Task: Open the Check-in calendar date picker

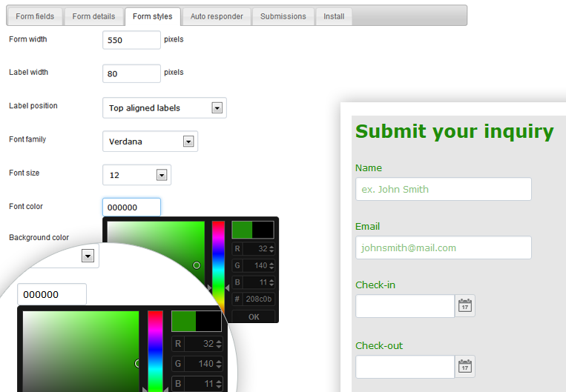Action: tap(465, 306)
